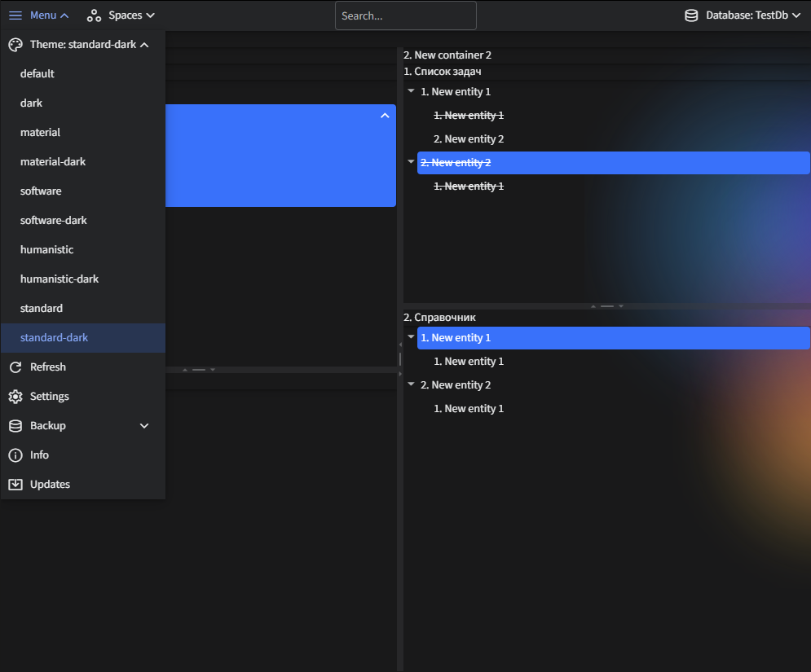This screenshot has height=672, width=811.
Task: Click the Backup menu label
Action: (48, 426)
